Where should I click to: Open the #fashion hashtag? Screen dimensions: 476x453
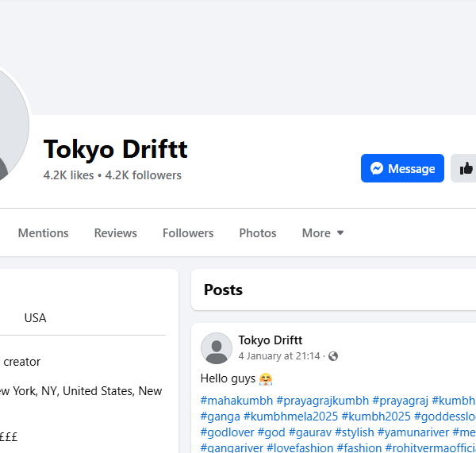[359, 447]
